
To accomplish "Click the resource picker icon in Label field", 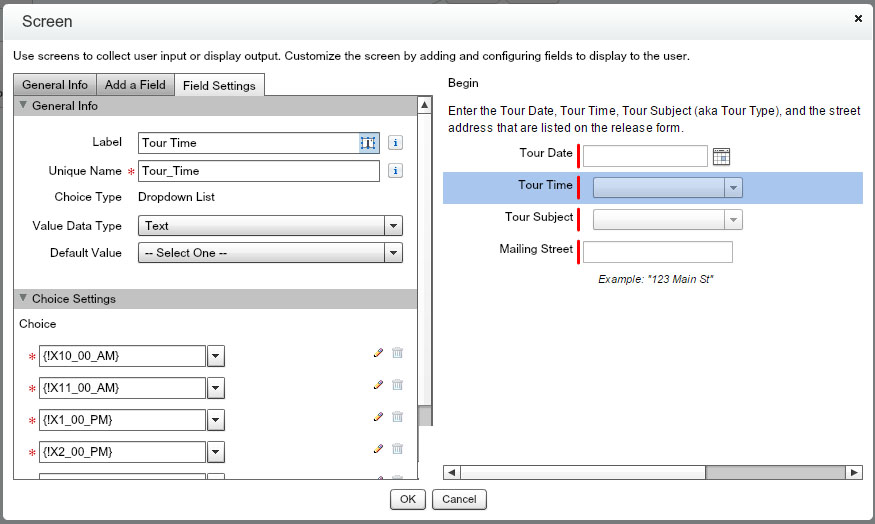I will click(x=368, y=143).
